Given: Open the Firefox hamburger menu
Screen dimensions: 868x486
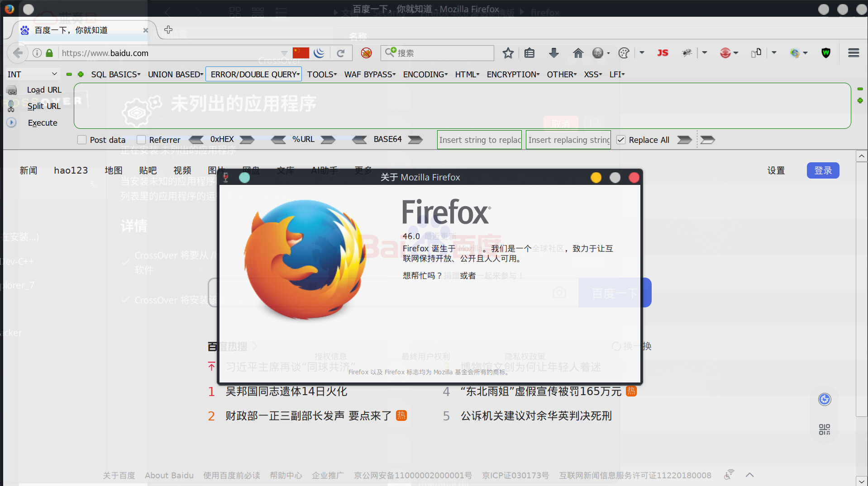Looking at the screenshot, I should (854, 53).
